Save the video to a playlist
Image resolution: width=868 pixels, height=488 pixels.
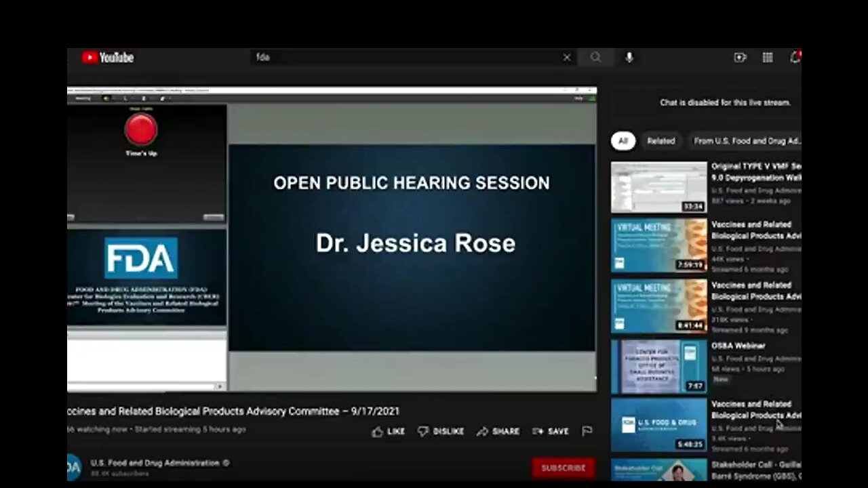tap(551, 431)
